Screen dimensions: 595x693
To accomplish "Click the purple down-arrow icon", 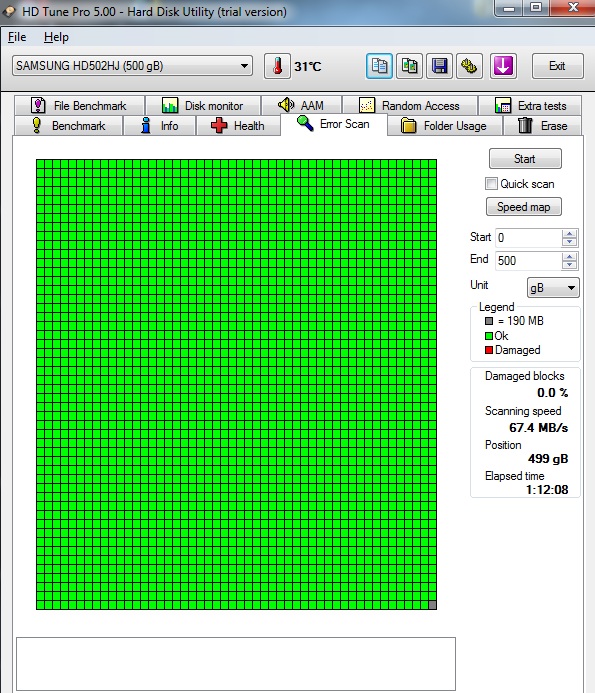I will 503,66.
